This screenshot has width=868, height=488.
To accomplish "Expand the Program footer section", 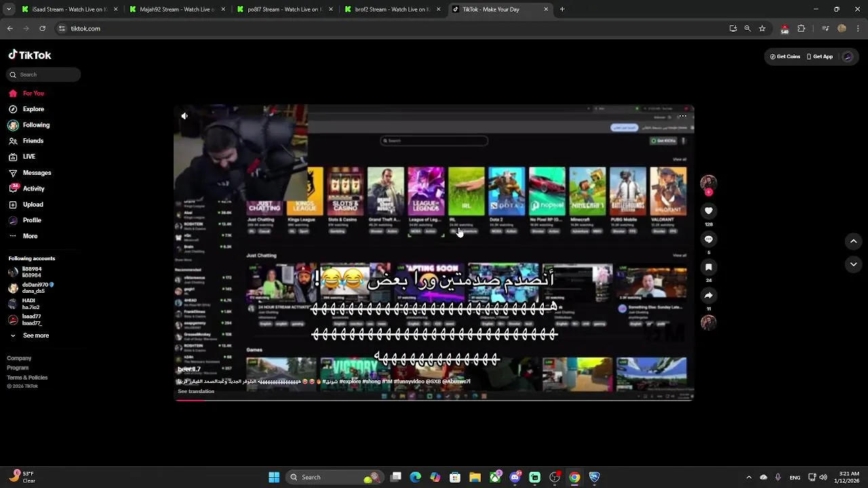I will 18,368.
